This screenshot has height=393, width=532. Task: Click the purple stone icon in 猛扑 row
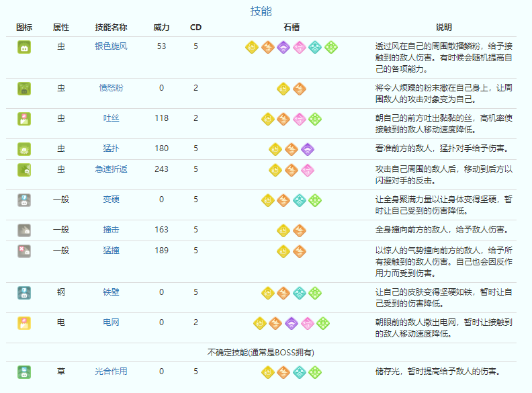307,148
